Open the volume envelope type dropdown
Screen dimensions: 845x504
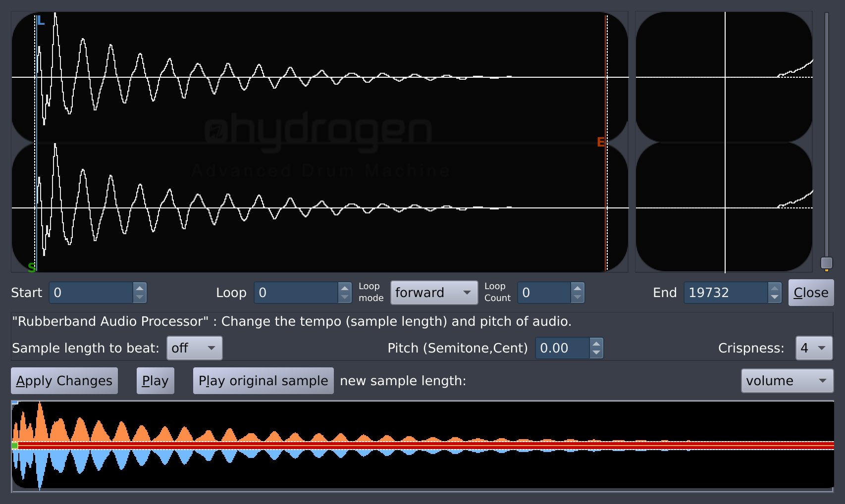787,381
